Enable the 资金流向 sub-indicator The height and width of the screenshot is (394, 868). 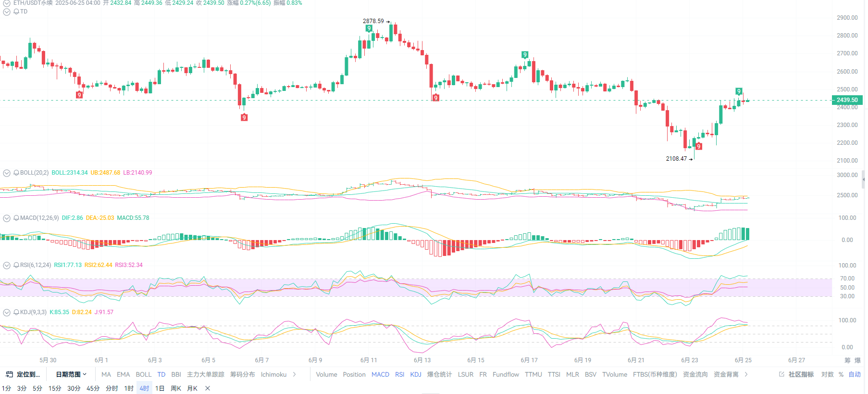pyautogui.click(x=695, y=374)
